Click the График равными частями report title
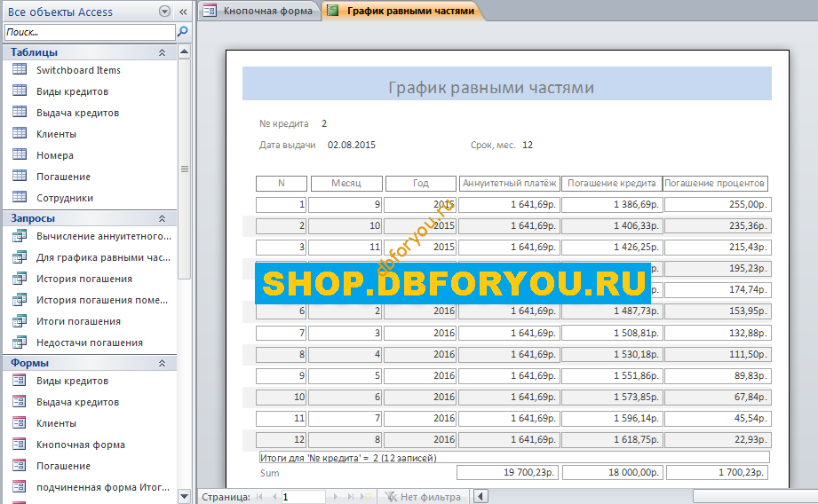 [x=491, y=87]
